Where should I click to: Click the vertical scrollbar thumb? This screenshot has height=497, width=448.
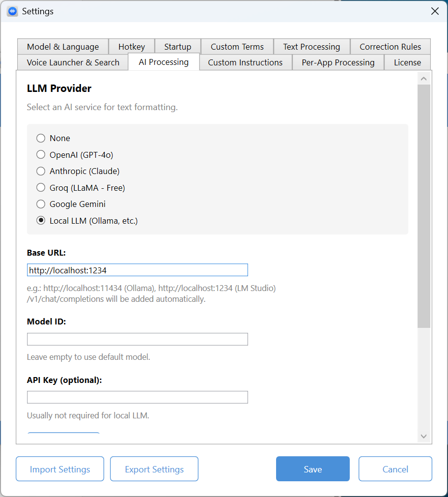423,206
